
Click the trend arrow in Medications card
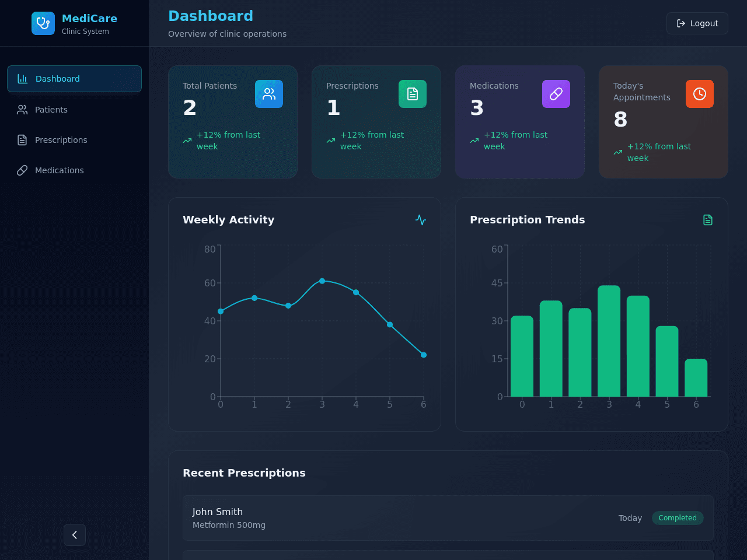point(474,141)
